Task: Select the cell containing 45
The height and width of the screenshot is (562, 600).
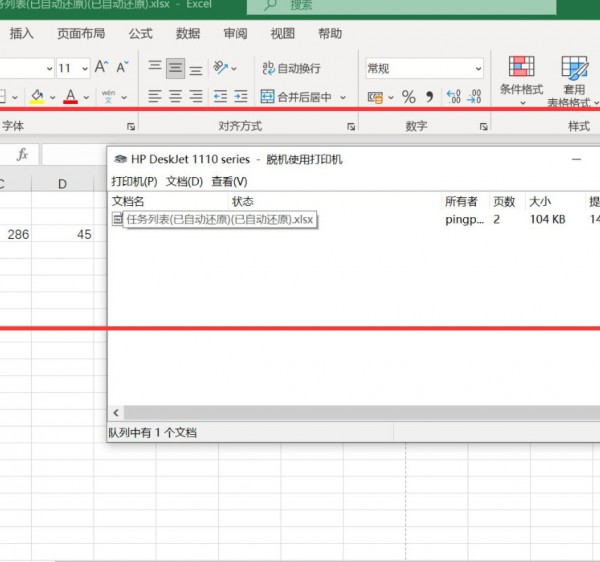Action: (62, 234)
